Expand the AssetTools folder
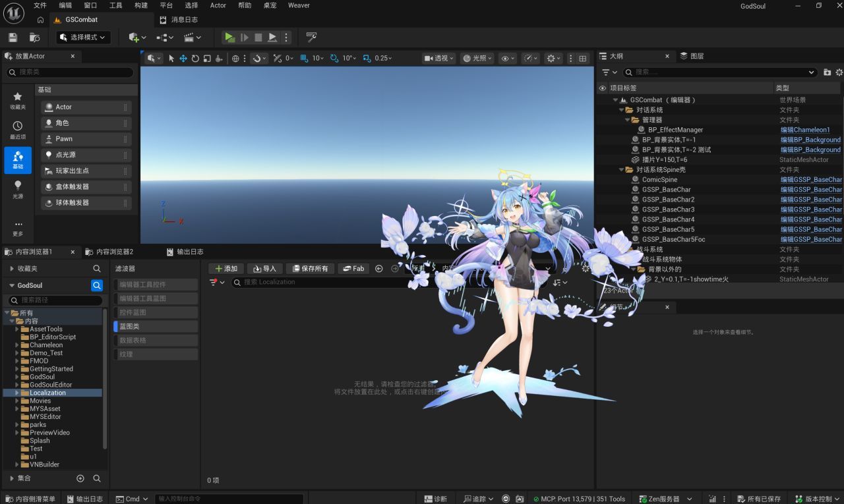844x504 pixels. click(x=17, y=329)
